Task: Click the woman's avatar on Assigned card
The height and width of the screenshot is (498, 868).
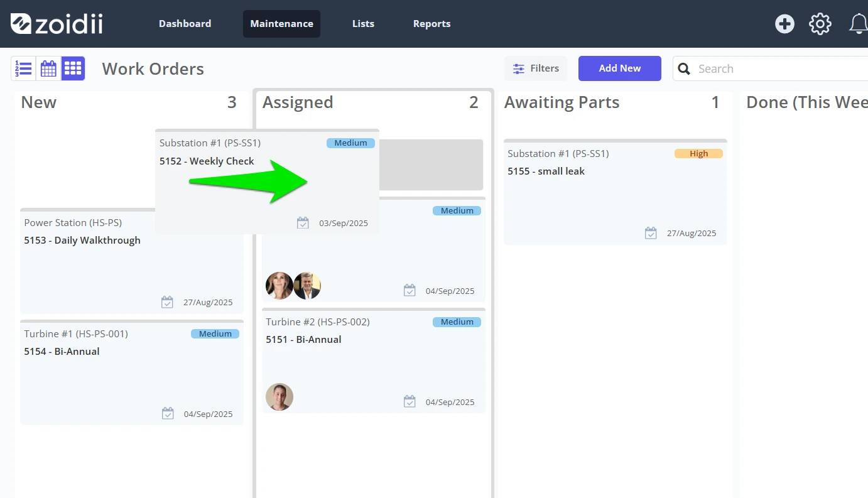Action: [279, 286]
